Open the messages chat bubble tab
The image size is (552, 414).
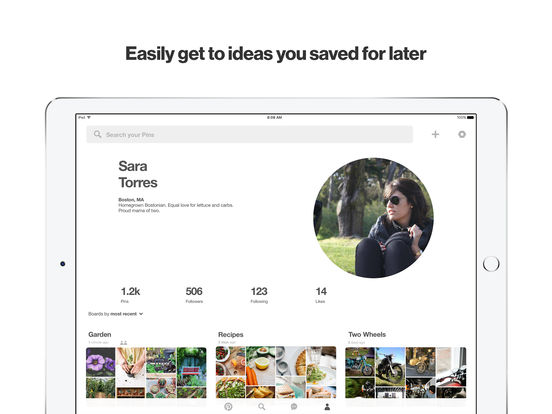pos(294,407)
